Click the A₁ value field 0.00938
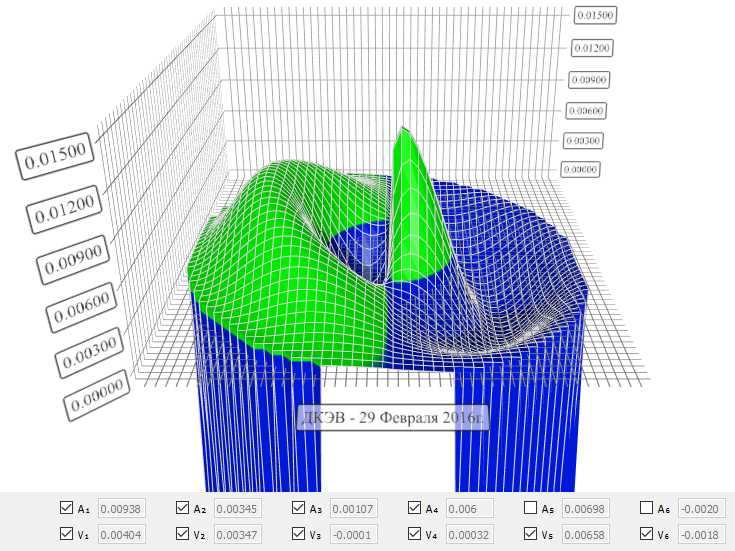Image resolution: width=735 pixels, height=551 pixels. pyautogui.click(x=122, y=508)
